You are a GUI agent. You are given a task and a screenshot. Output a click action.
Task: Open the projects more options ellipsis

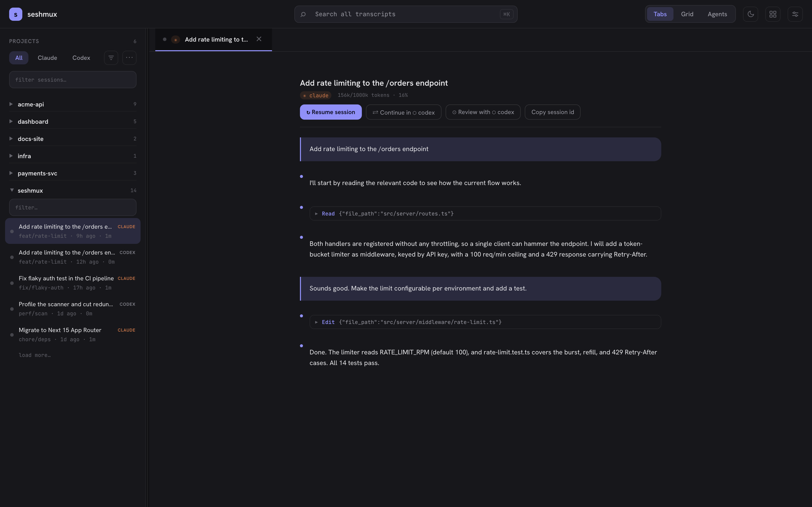tap(129, 58)
